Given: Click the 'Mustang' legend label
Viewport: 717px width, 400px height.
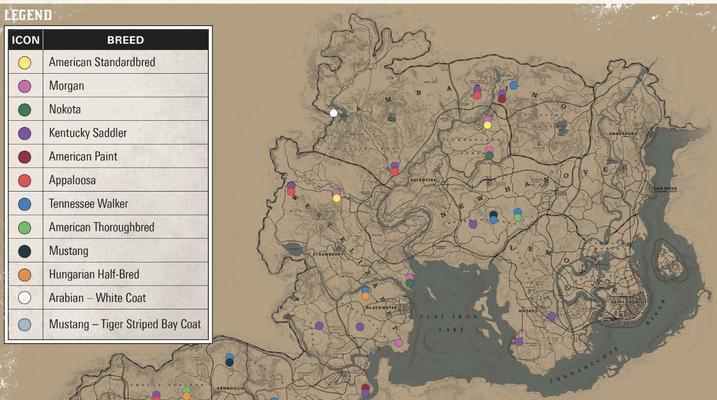Looking at the screenshot, I should 69,251.
